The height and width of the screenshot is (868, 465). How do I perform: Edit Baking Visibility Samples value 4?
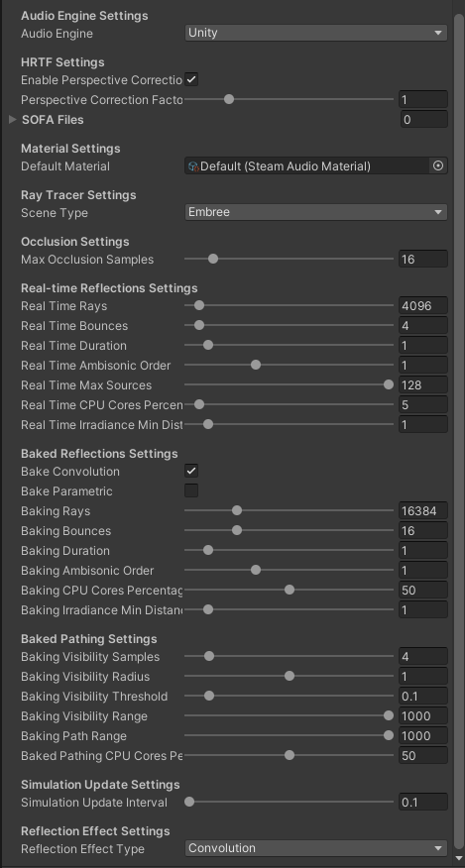pyautogui.click(x=423, y=657)
